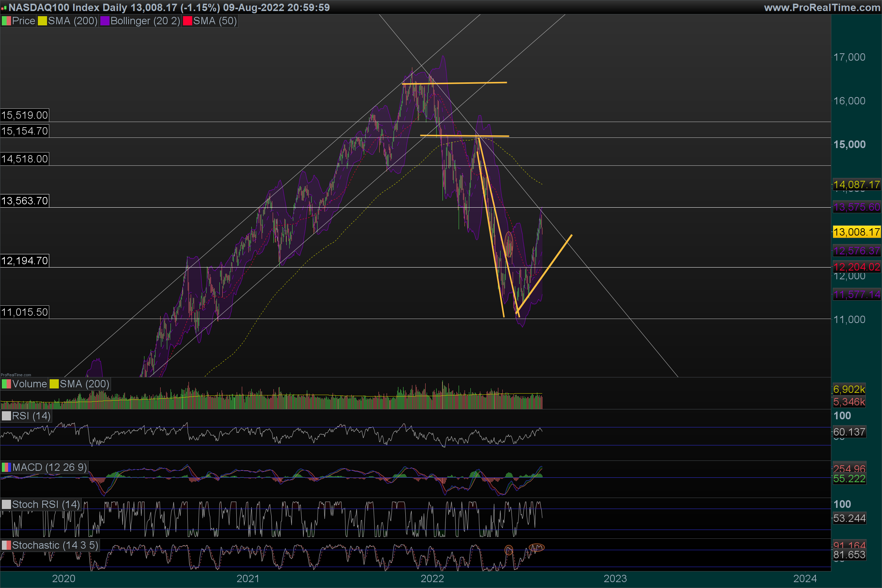882x588 pixels.
Task: Click the 60.137 RSI value tag
Action: click(x=849, y=432)
